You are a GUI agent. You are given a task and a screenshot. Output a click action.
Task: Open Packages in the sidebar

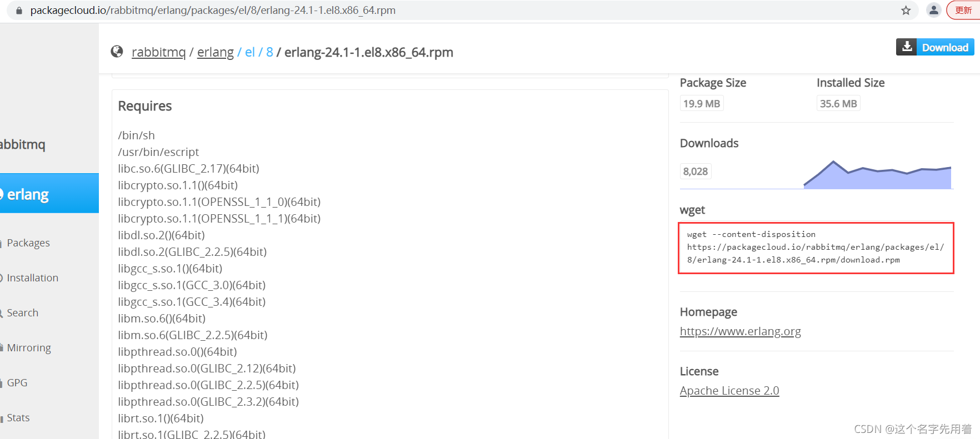pos(28,243)
